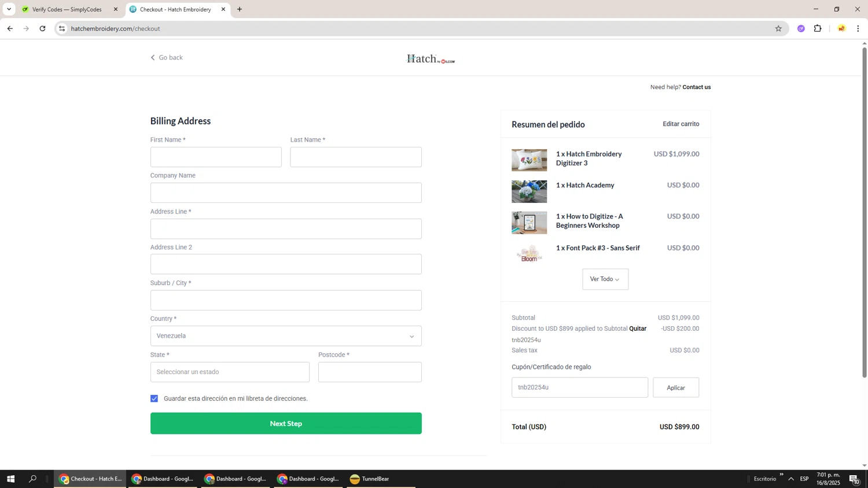
Task: Toggle save address to address book checkbox
Action: (x=155, y=398)
